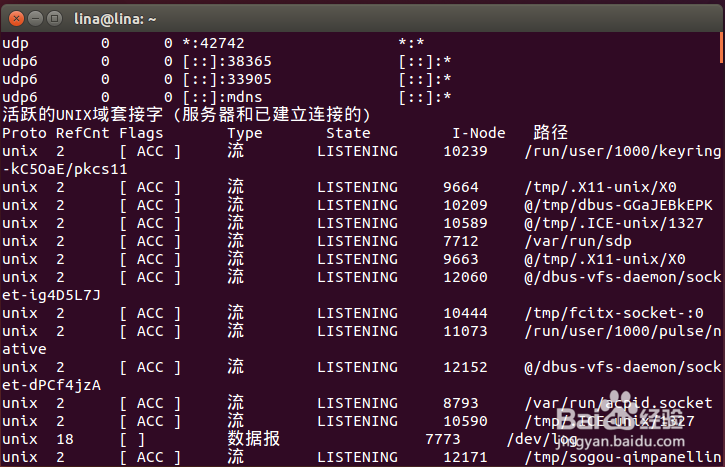The height and width of the screenshot is (467, 725).
Task: Click the path @/tmp/.ICE-unix/1327
Action: (614, 223)
